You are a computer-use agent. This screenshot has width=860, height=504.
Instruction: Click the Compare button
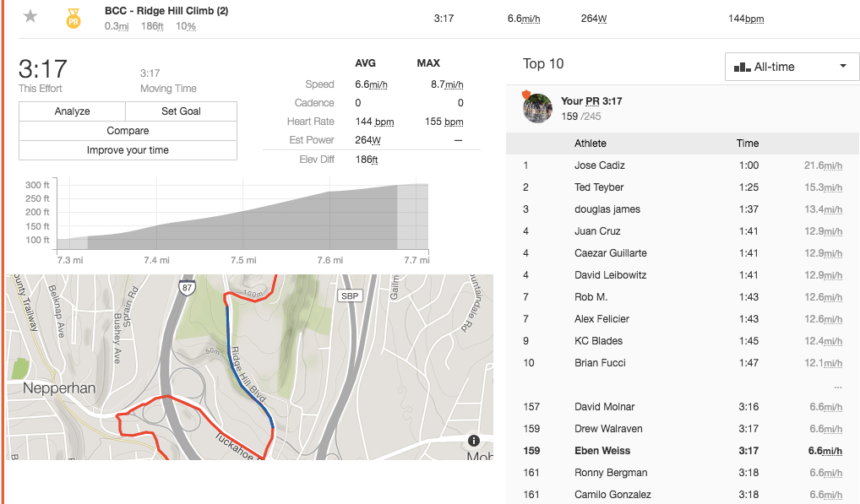coord(128,131)
